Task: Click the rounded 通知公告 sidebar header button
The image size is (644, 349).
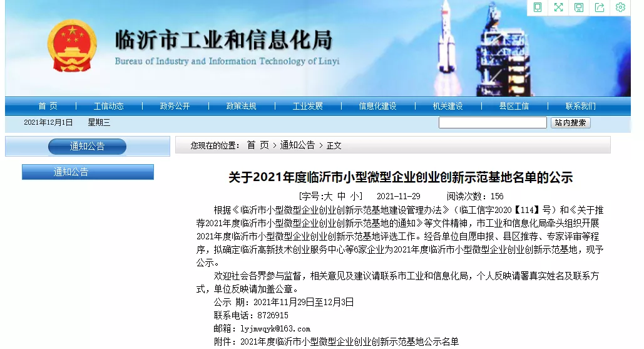Action: point(87,147)
